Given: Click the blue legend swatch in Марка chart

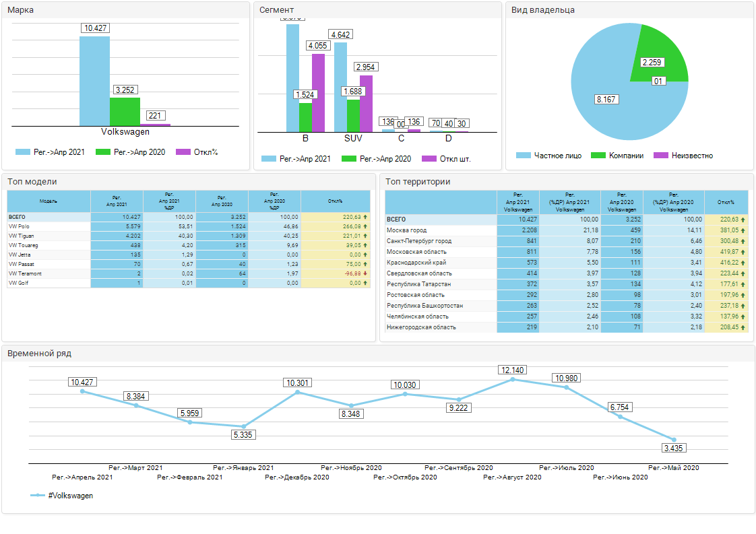Looking at the screenshot, I should tap(23, 152).
